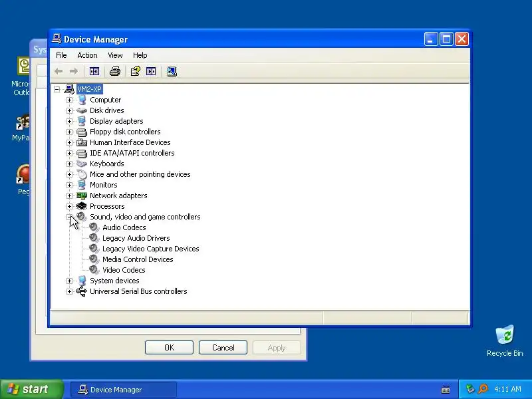Collapse the VM2-XP root node
The width and height of the screenshot is (532, 399).
tap(57, 89)
